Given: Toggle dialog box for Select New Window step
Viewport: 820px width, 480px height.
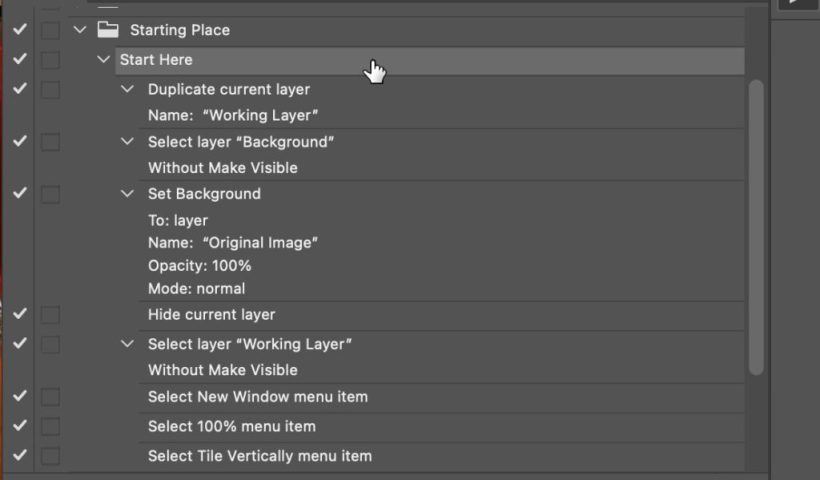Looking at the screenshot, I should coord(50,397).
